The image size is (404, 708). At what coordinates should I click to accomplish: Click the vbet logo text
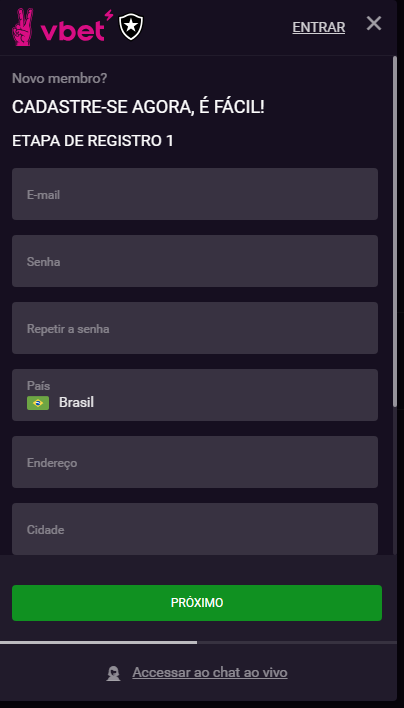[72, 32]
